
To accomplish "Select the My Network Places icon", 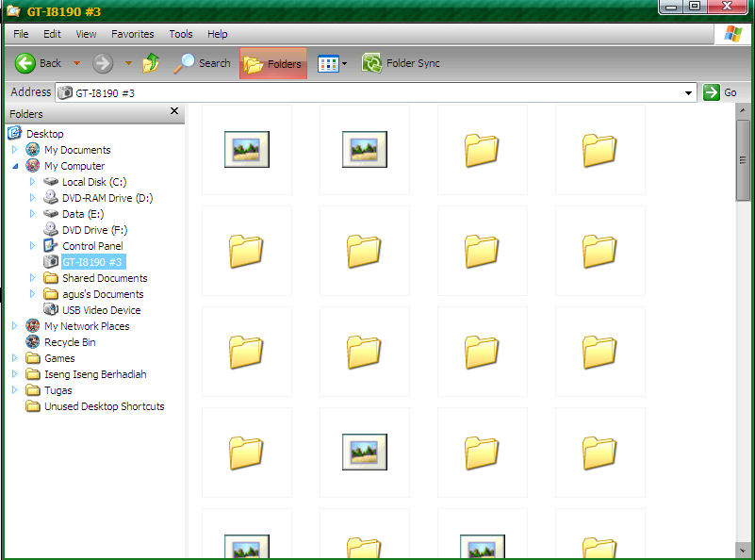I will pos(33,325).
